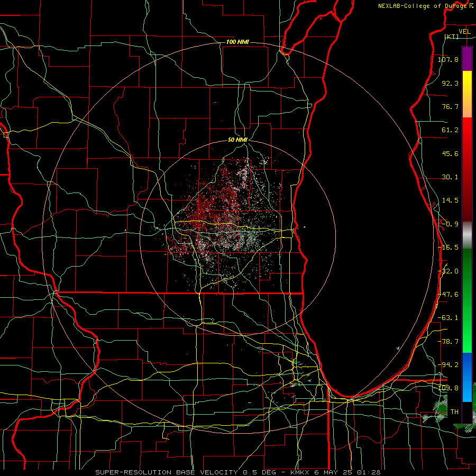Screen dimensions: 476x476
Task: Pick the yellow-orange segment of velocity scale
Action: coord(467,94)
